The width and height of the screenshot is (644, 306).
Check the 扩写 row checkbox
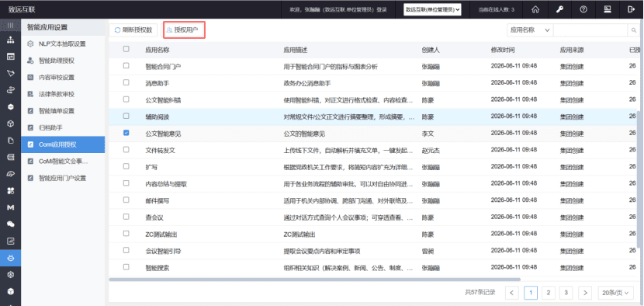click(126, 166)
